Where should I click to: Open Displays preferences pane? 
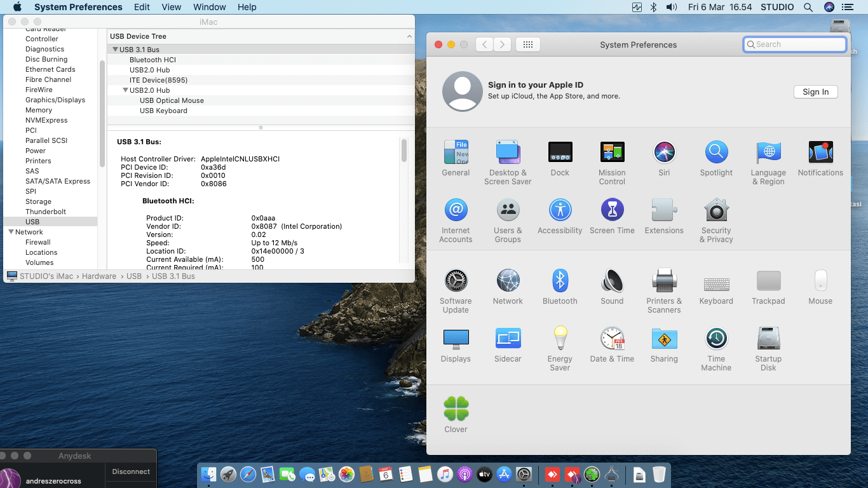click(x=456, y=338)
